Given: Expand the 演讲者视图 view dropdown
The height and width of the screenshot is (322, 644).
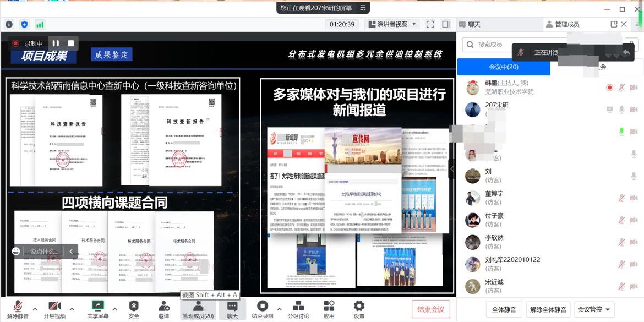Looking at the screenshot, I should 392,24.
